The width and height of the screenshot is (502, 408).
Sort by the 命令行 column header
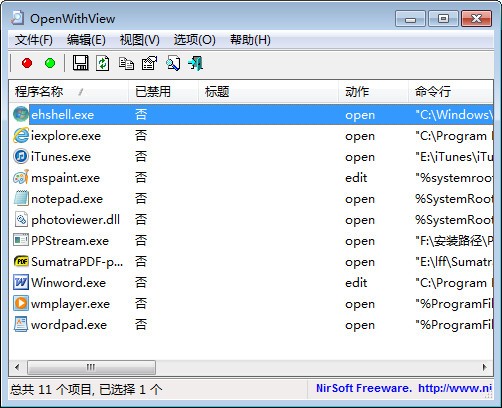(x=451, y=91)
